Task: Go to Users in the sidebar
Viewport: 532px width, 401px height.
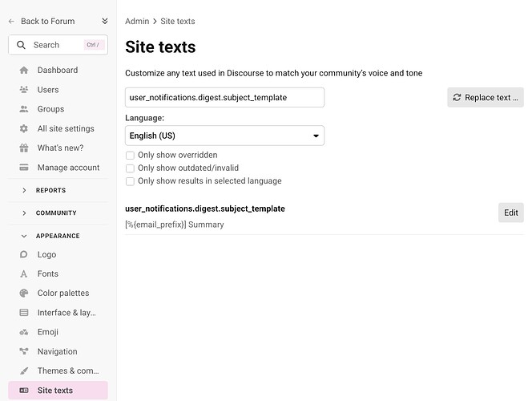Action: pos(58,90)
